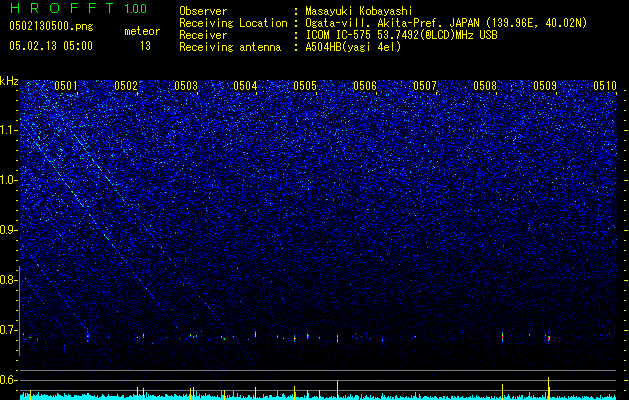Viewport: 629px width, 400px height.
Task: Click observer name Masayuki Kobayashi
Action: click(x=359, y=12)
